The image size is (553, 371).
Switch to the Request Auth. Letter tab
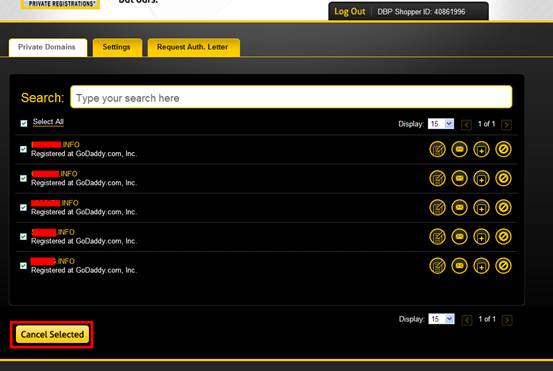point(193,47)
